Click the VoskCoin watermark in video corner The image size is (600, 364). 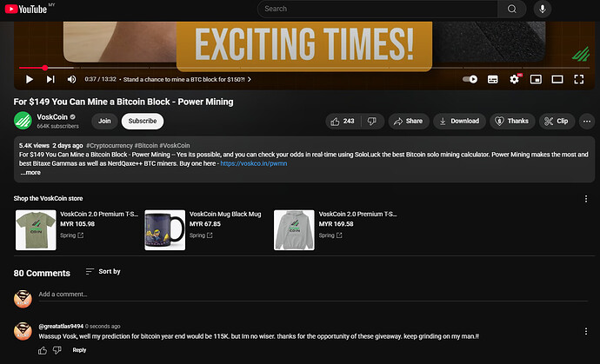tap(581, 54)
